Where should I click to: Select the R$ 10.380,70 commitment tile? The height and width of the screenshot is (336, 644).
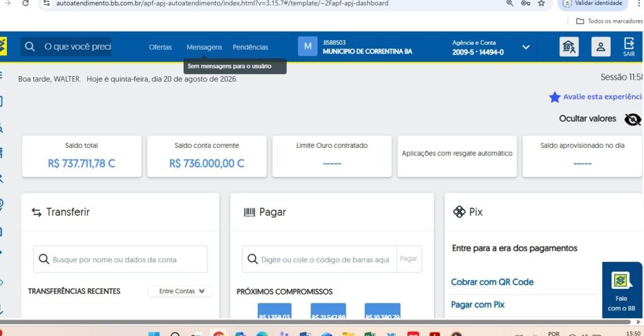[x=382, y=311]
